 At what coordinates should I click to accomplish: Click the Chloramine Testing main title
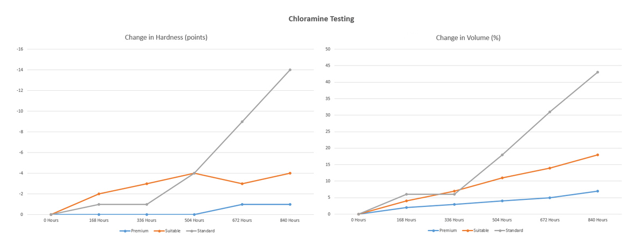point(321,19)
